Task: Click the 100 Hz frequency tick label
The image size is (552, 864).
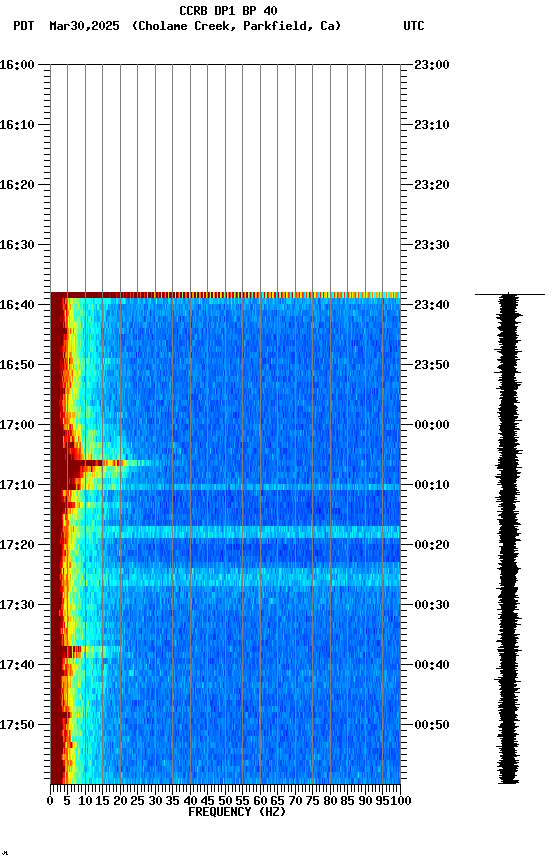Action: (401, 801)
